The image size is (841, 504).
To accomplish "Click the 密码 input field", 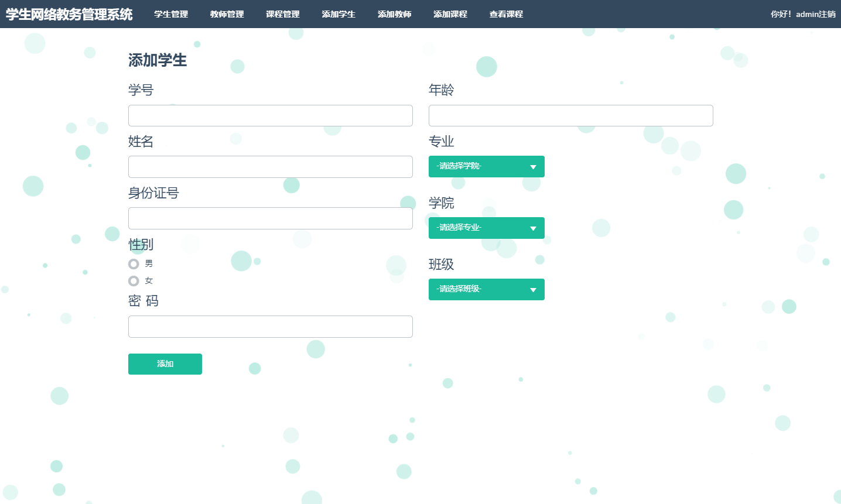I will point(270,326).
